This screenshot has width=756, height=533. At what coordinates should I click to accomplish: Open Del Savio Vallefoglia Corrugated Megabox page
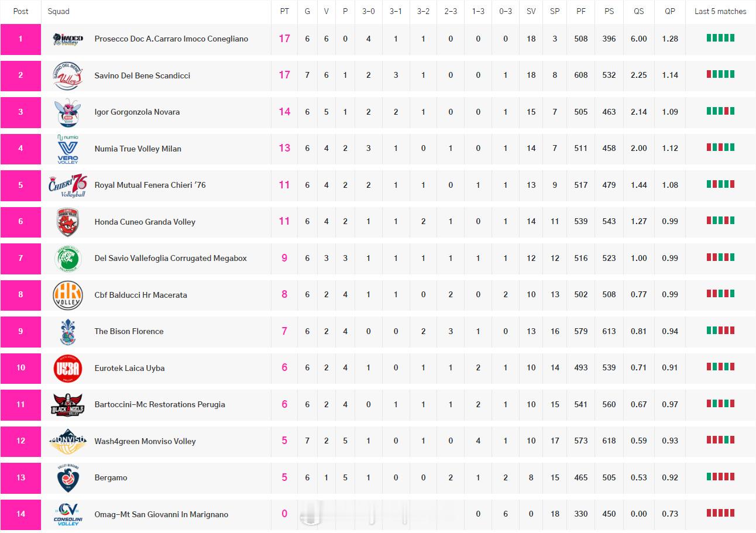(x=171, y=258)
